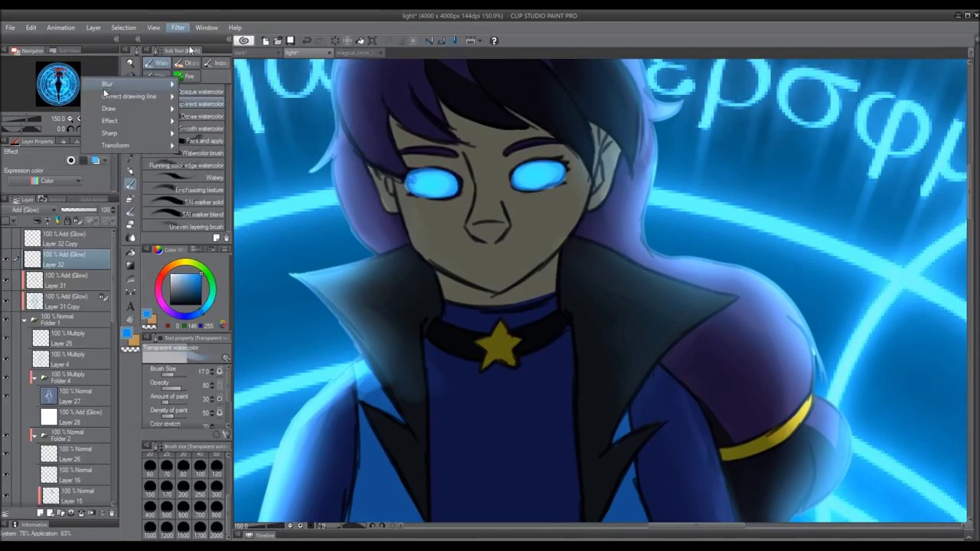
Task: Apply the border effect circle icon
Action: coord(71,160)
